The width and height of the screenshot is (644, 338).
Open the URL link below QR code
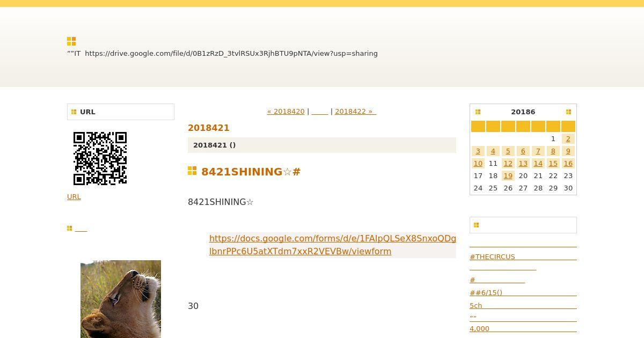[x=74, y=197]
